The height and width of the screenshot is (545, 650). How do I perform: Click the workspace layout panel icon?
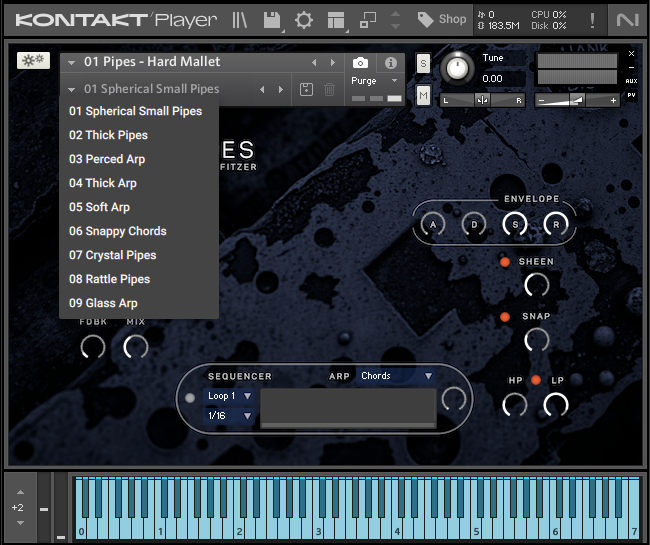tap(335, 19)
